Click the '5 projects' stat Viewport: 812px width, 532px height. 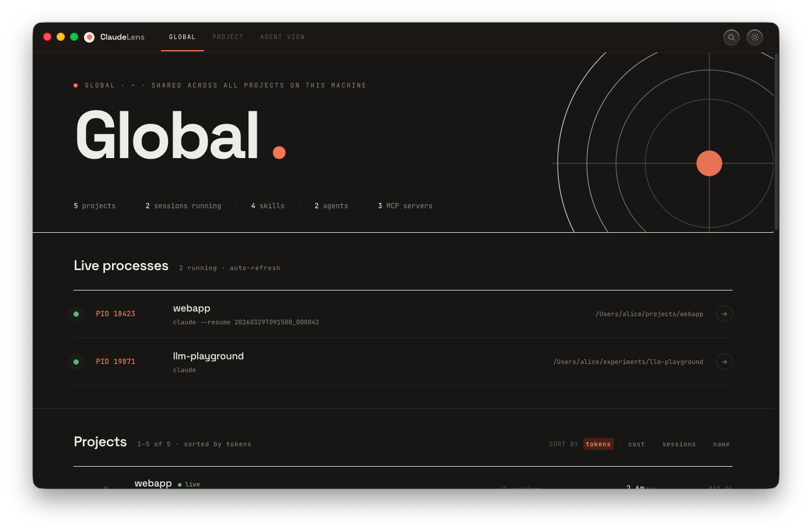[x=94, y=206]
